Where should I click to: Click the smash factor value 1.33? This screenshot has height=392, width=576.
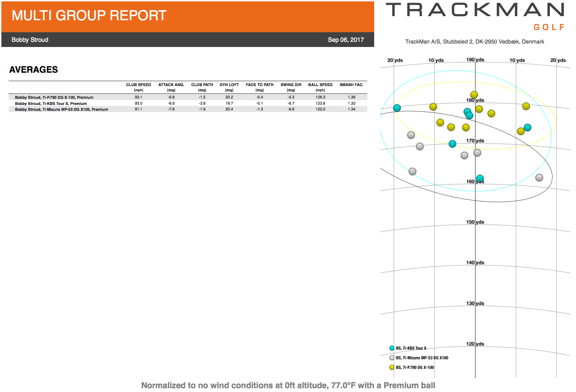pos(352,103)
